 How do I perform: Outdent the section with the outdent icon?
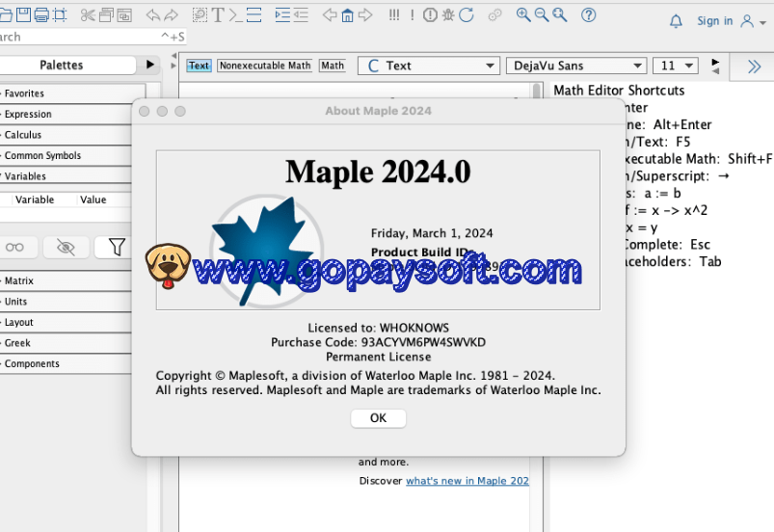(x=301, y=15)
